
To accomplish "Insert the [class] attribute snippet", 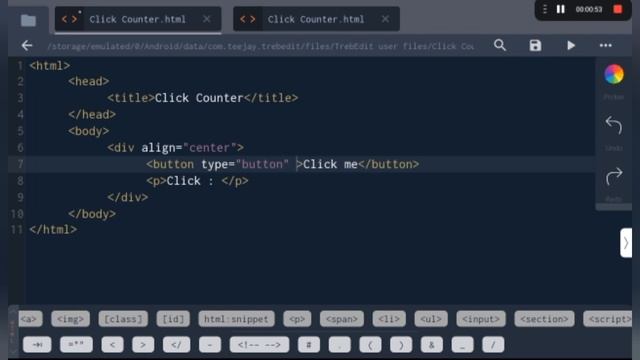I will pos(123,319).
